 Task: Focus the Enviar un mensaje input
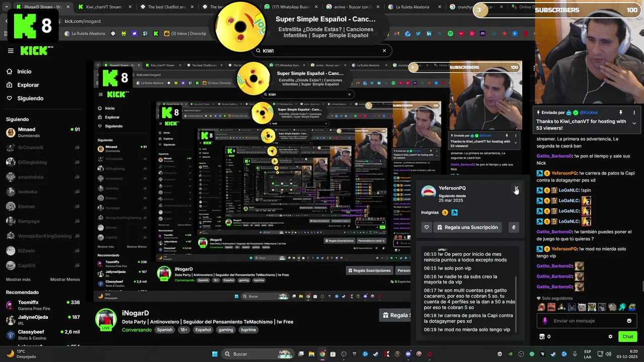pos(587,321)
